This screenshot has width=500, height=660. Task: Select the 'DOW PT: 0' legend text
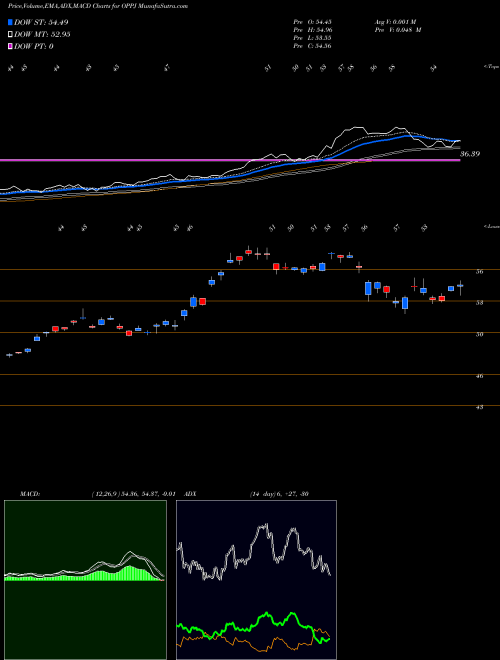coord(34,47)
